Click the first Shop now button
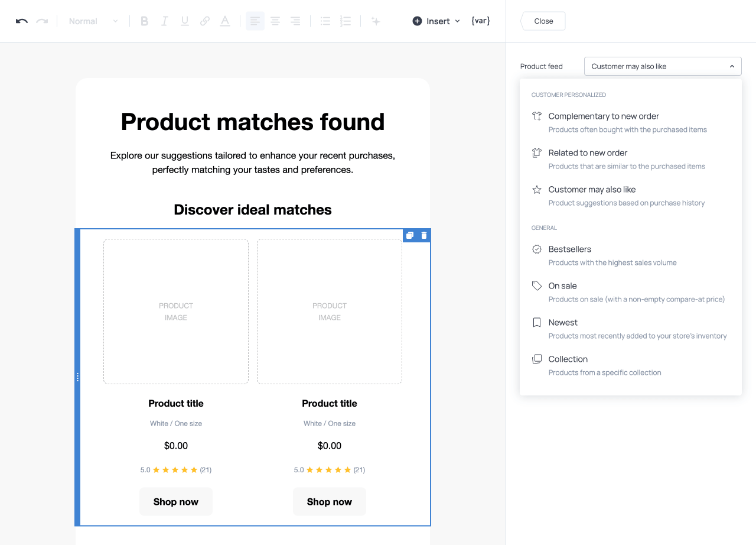The width and height of the screenshot is (756, 545). pos(176,502)
